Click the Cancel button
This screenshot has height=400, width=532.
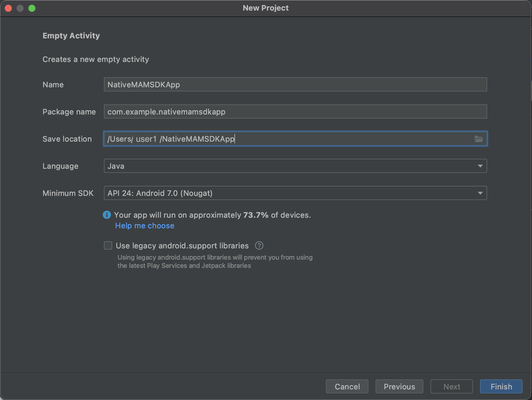(x=347, y=386)
